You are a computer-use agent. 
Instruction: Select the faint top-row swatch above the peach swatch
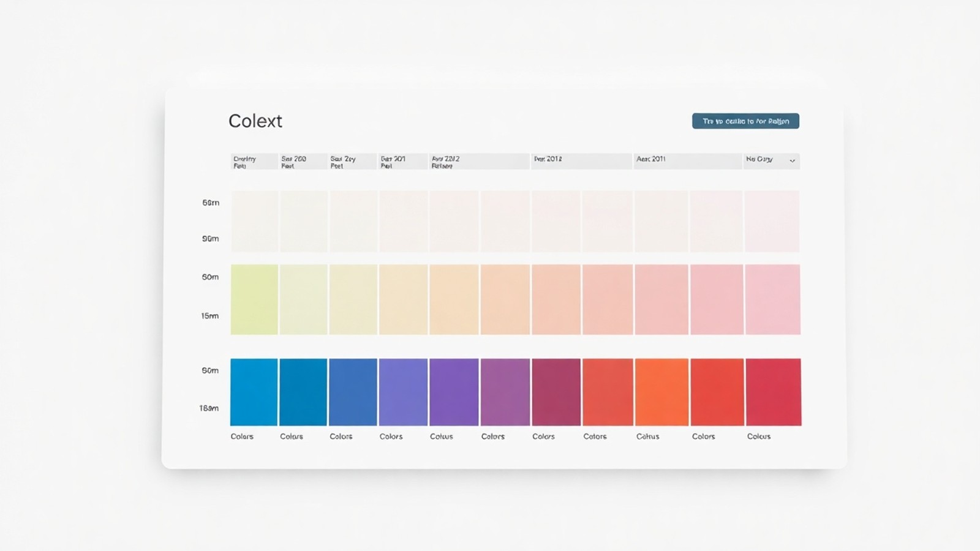505,221
